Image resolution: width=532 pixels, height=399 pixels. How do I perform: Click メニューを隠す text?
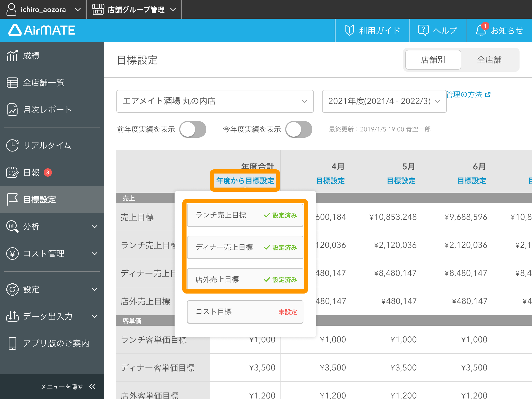62,387
